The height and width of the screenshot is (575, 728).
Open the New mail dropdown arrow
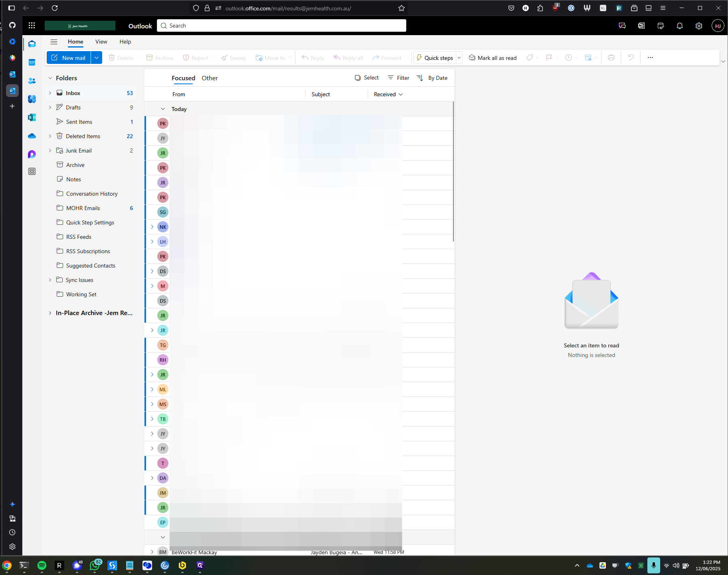tap(96, 57)
